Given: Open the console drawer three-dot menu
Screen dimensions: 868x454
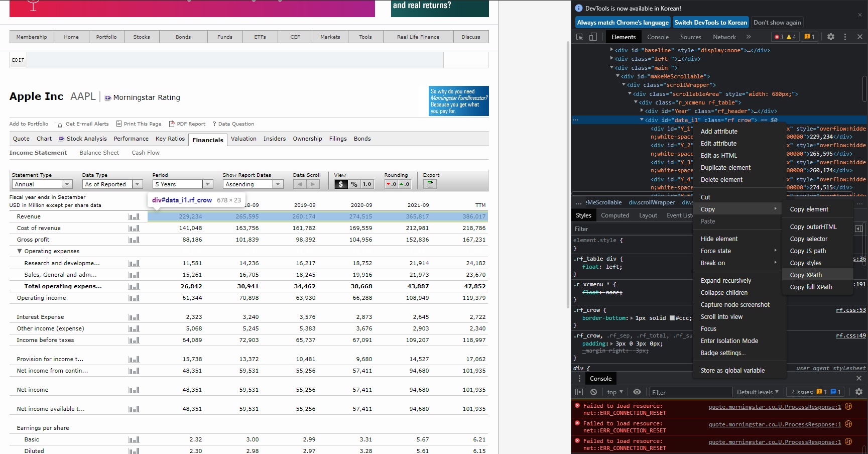Looking at the screenshot, I should click(x=579, y=379).
